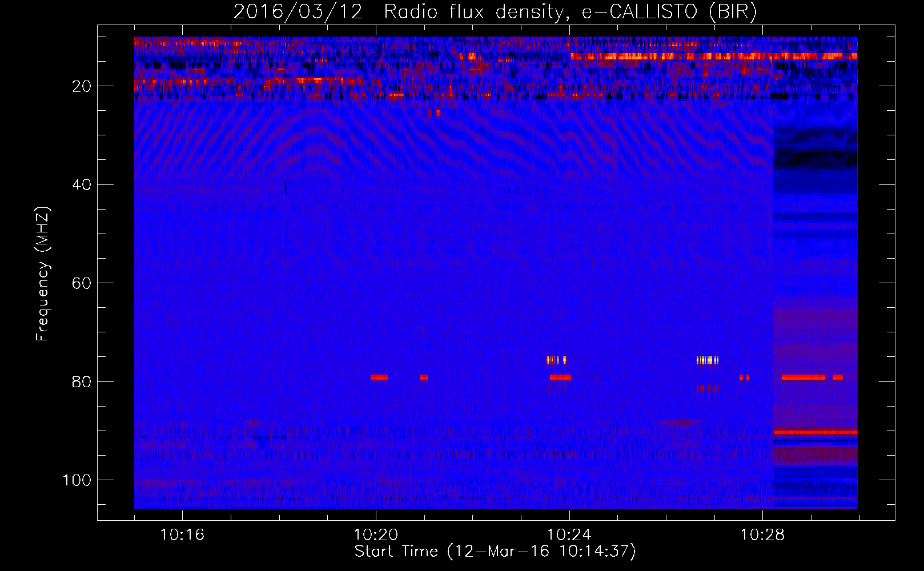
Task: Click the '100' frequency tick label
Action: (x=77, y=480)
